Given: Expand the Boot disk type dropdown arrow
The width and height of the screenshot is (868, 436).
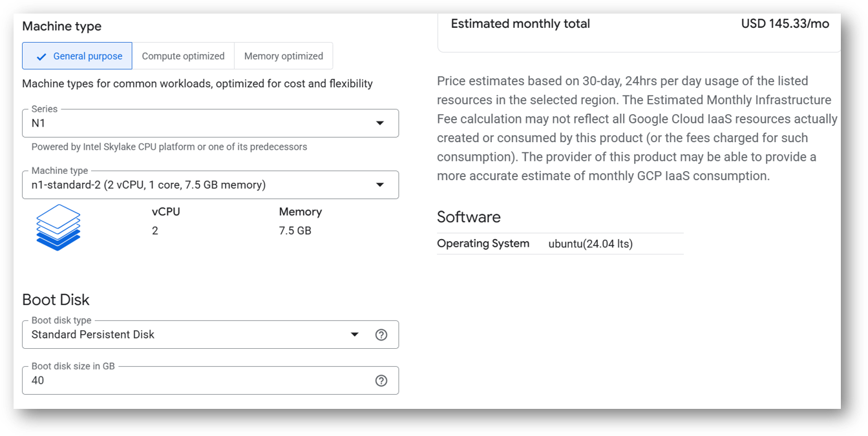Looking at the screenshot, I should (x=354, y=335).
